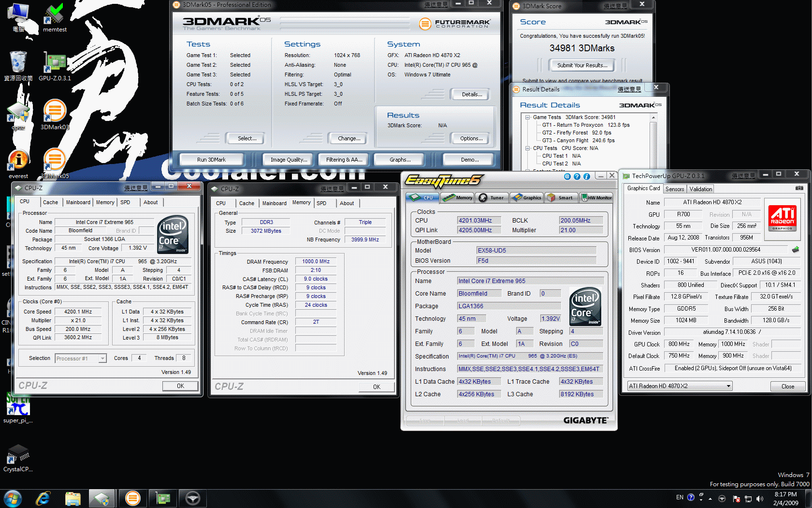Click the EasyTune6 info 'i' icon

pos(586,177)
